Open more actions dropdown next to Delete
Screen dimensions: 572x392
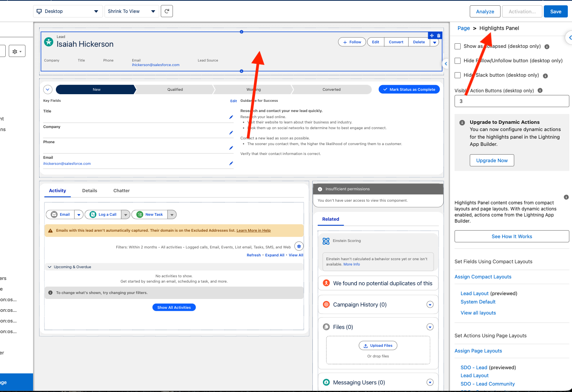434,42
